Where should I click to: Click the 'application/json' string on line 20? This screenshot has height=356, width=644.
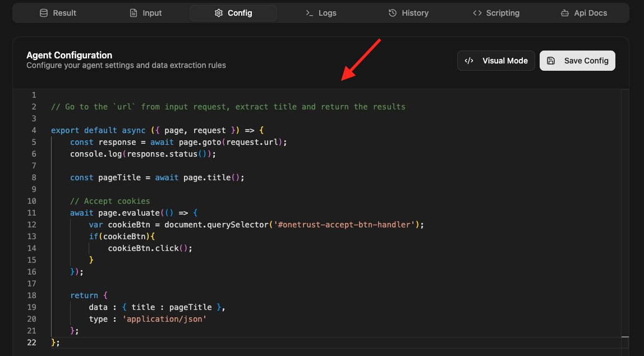164,319
